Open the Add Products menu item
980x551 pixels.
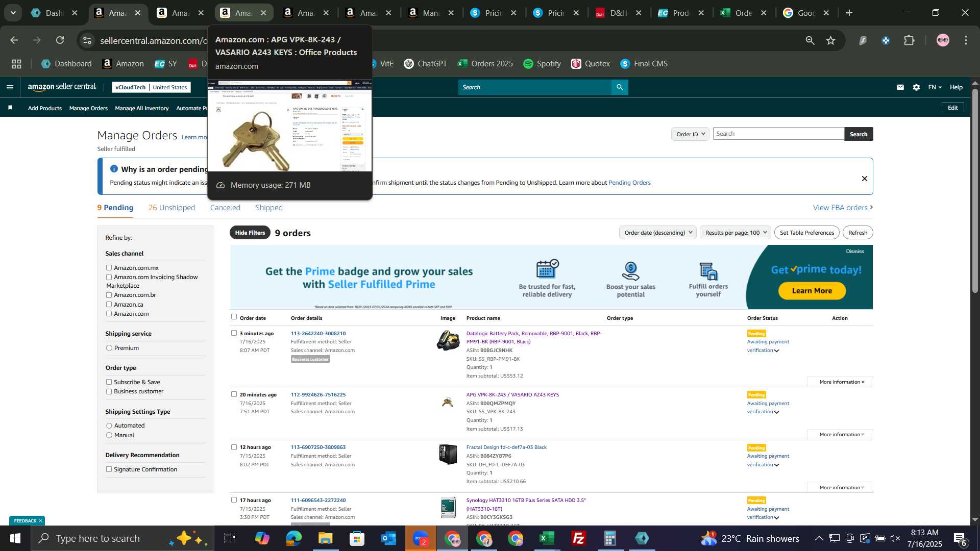click(45, 108)
